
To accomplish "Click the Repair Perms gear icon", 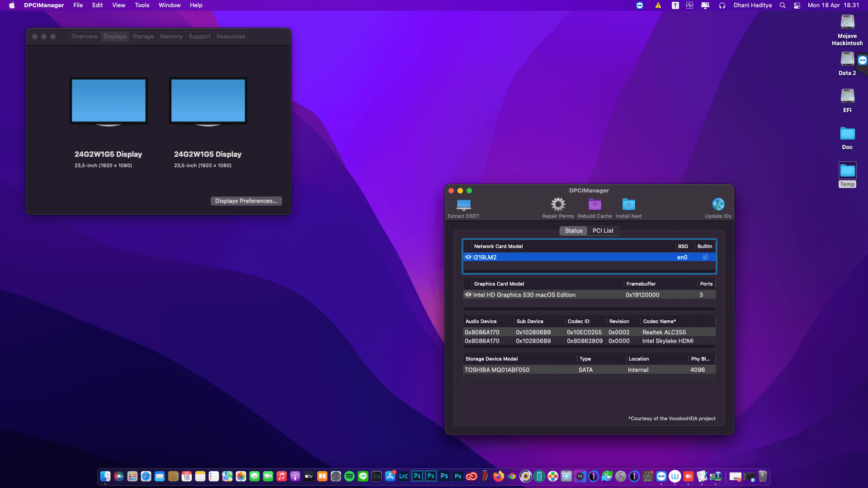I will tap(558, 205).
